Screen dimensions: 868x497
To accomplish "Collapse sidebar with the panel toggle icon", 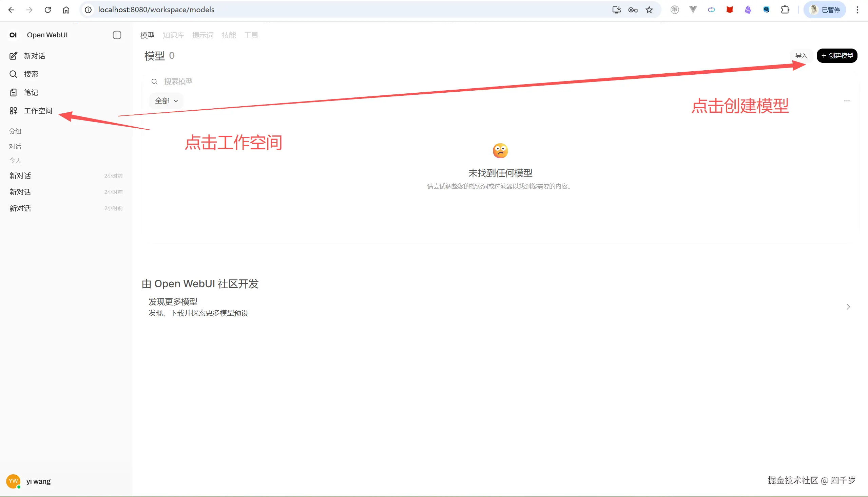I will click(x=117, y=35).
